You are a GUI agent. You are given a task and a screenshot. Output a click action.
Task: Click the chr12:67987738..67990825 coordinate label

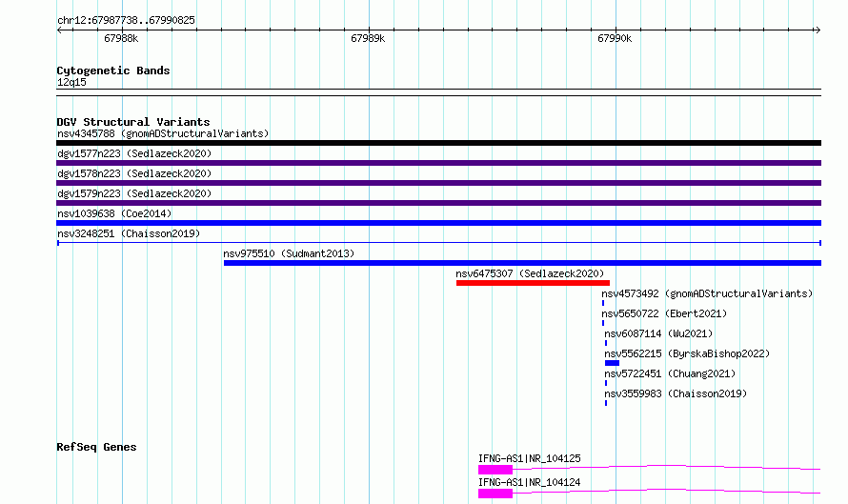tap(126, 21)
